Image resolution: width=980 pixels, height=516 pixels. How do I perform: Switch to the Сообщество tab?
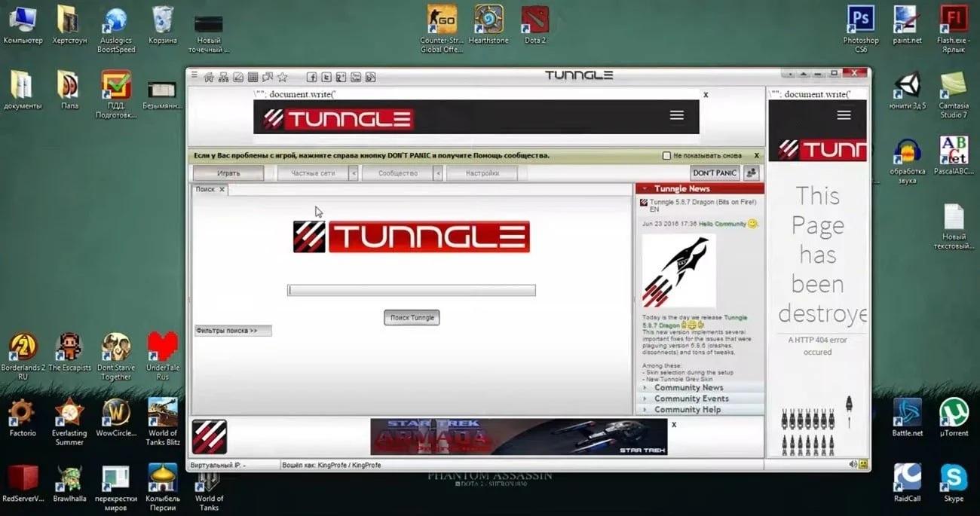pos(397,173)
